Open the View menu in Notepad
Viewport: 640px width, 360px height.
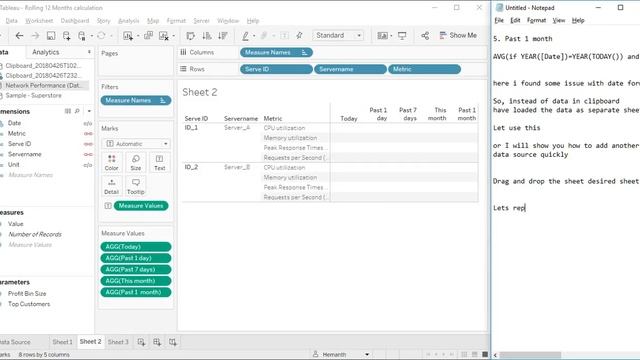pos(559,20)
